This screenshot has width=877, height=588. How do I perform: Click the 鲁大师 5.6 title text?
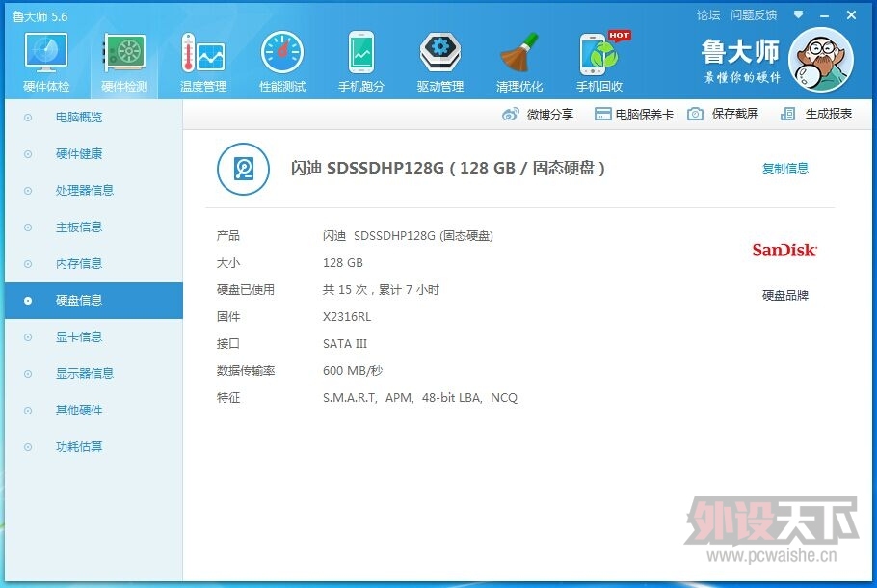pyautogui.click(x=40, y=16)
